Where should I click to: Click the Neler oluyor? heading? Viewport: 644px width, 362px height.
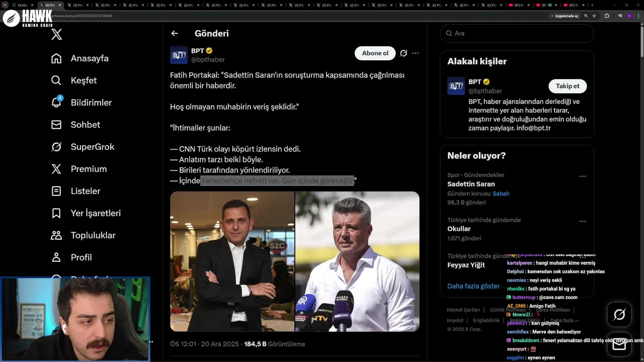point(476,156)
